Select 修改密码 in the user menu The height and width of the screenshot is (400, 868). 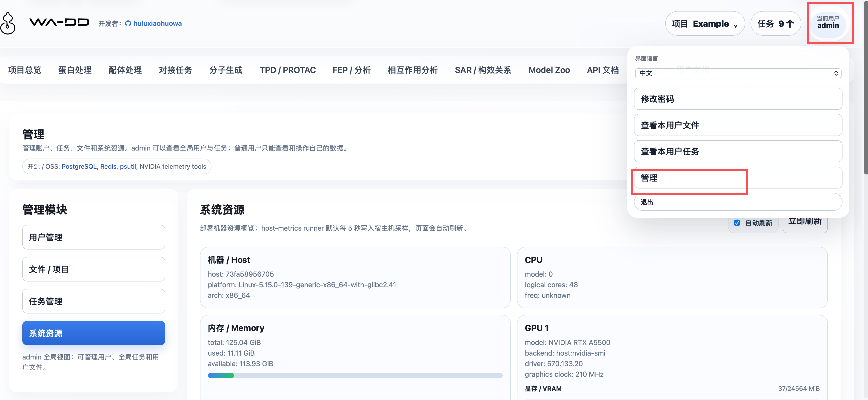738,99
